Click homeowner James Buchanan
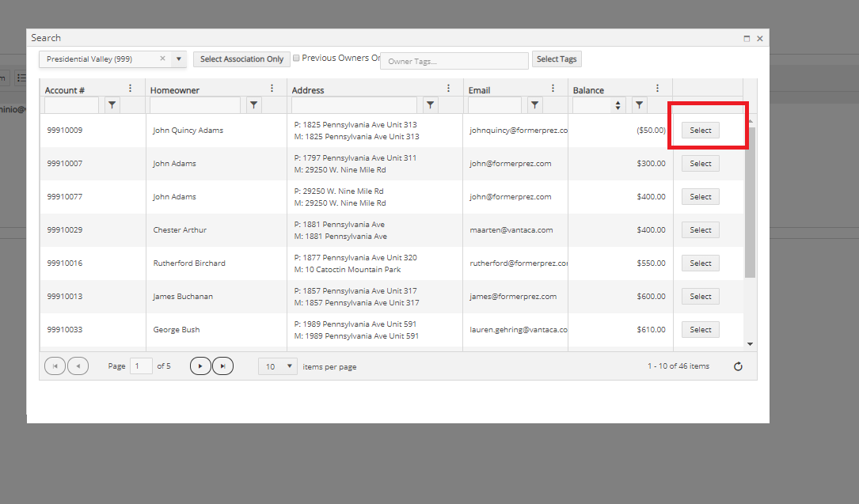This screenshot has height=504, width=859. coord(183,296)
